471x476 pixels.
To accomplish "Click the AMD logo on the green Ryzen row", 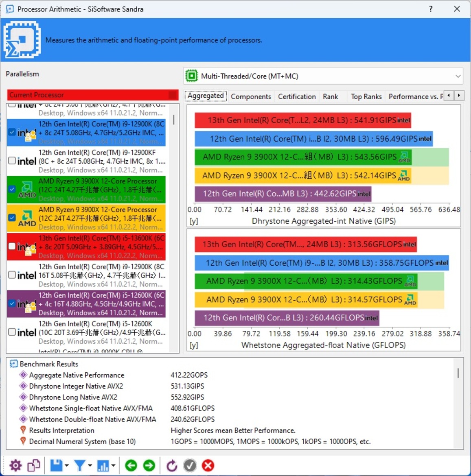I will tap(27, 190).
